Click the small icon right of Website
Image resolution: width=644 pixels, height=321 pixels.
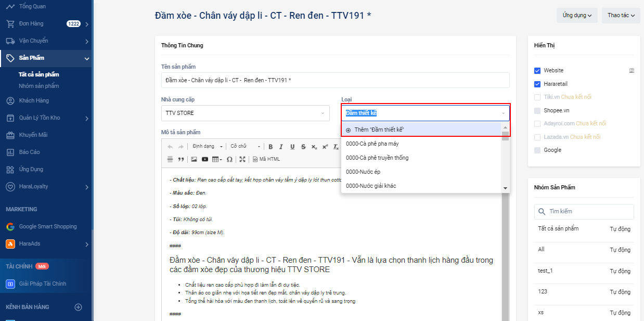tap(632, 70)
